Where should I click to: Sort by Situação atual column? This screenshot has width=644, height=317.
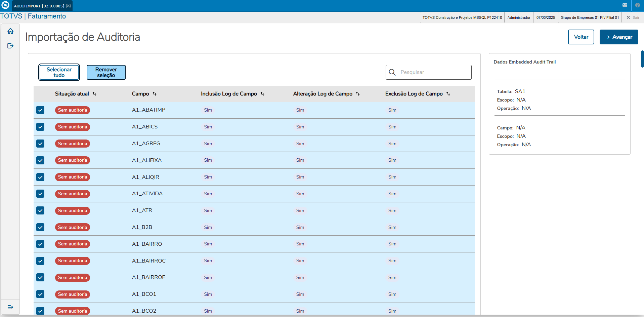[x=94, y=94]
